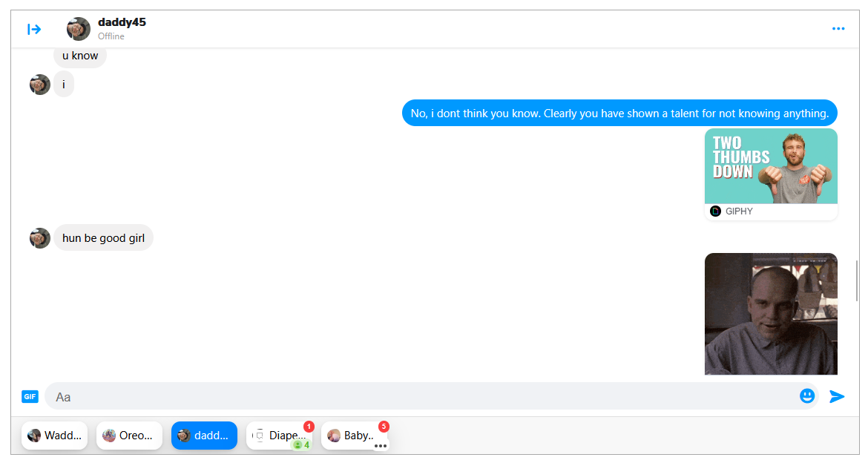Switch to the Oreo... chat tab
Screen dimensions: 868x463
pyautogui.click(x=129, y=436)
